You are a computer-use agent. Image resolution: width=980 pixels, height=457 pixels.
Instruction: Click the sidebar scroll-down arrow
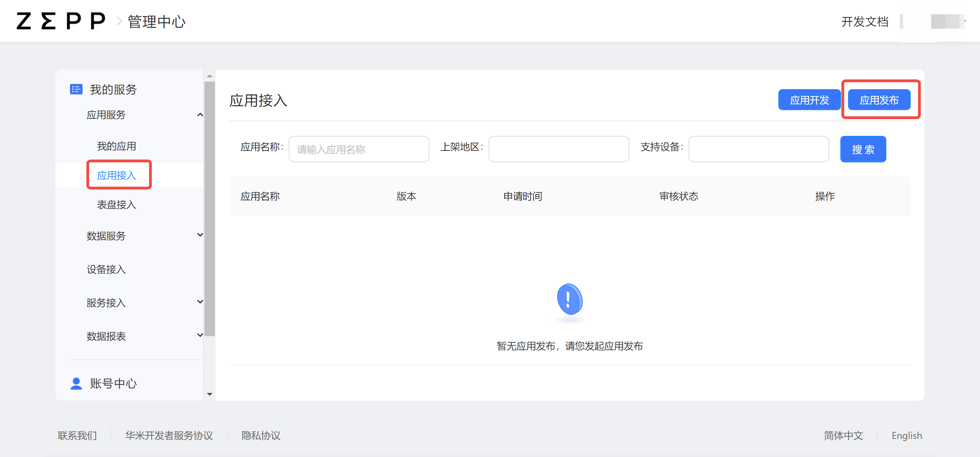[x=210, y=394]
